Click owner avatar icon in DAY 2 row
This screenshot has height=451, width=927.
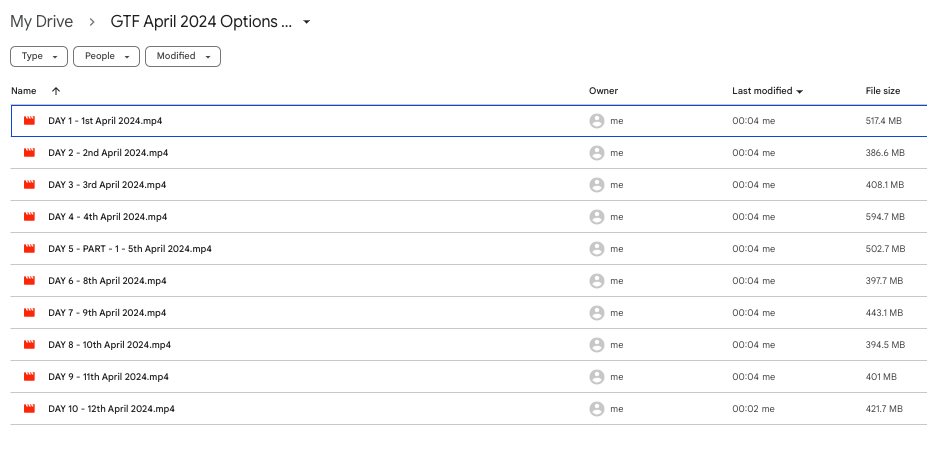pyautogui.click(x=597, y=153)
